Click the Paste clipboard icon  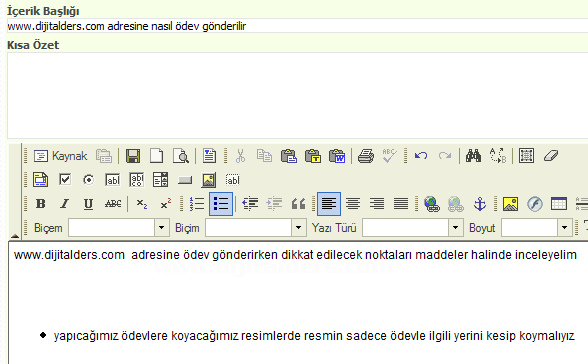[289, 156]
